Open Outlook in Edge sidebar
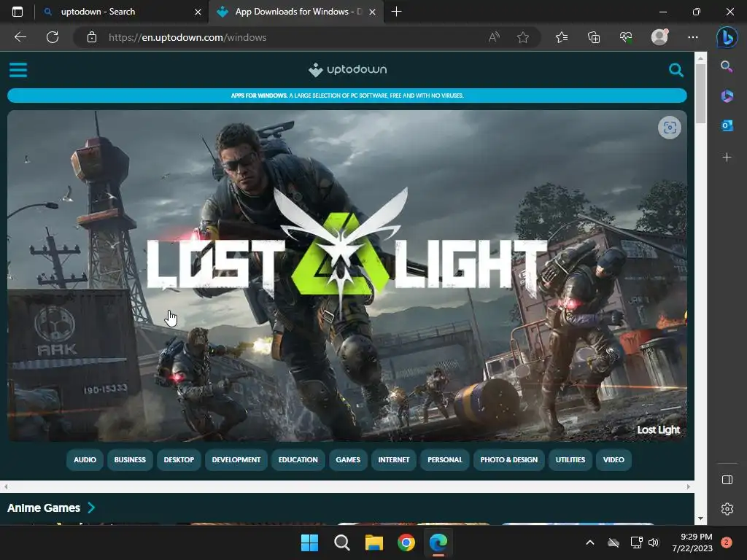The width and height of the screenshot is (747, 560). coord(727,125)
